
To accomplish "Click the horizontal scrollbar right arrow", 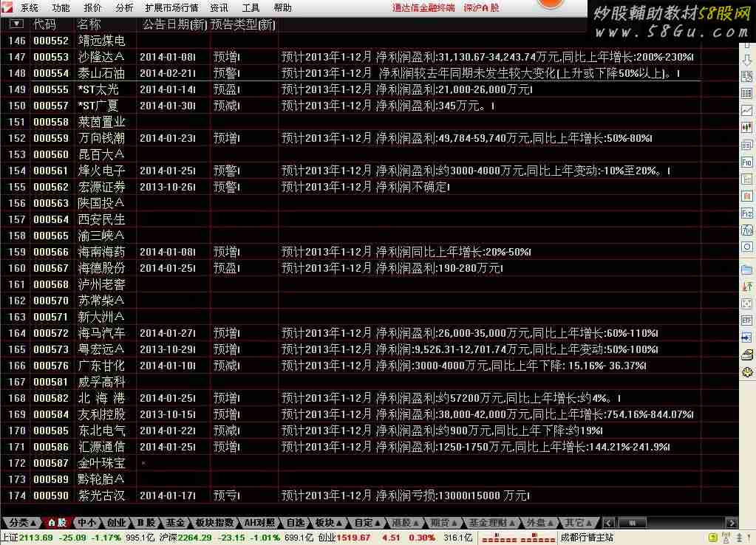I will tap(732, 523).
